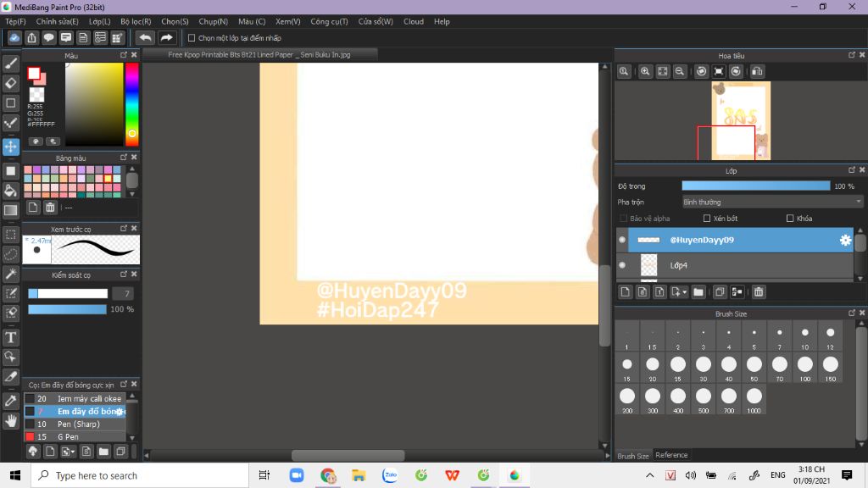The height and width of the screenshot is (488, 868).
Task: Select the Magic Wand tool
Action: click(10, 274)
